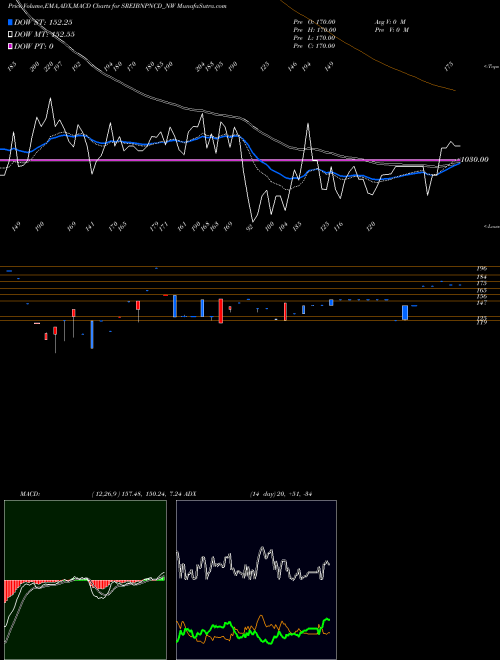Click the 'Pre V: 0 M' value
Viewport: 500px width, 660px height.
click(393, 29)
